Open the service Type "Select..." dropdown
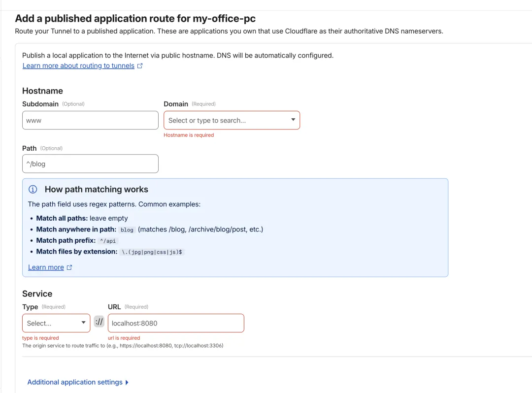This screenshot has width=532, height=393. (56, 323)
